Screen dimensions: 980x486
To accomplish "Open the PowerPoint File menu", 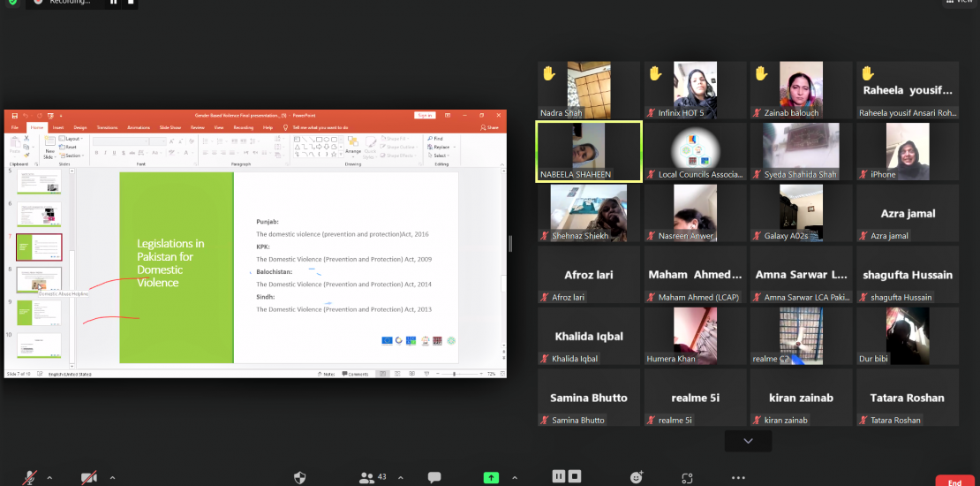I will click(14, 127).
